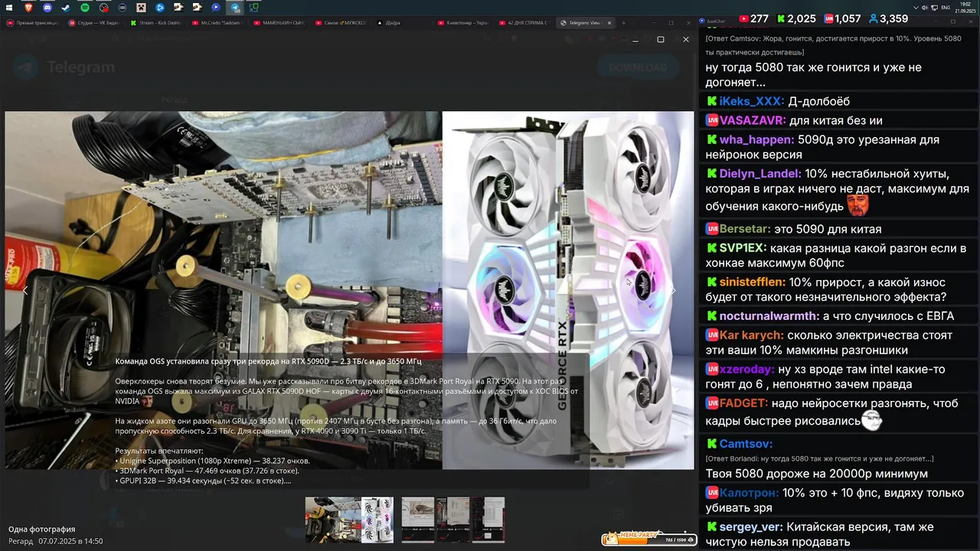
Task: Click the VK Live viewer count 1,057
Action: click(842, 18)
